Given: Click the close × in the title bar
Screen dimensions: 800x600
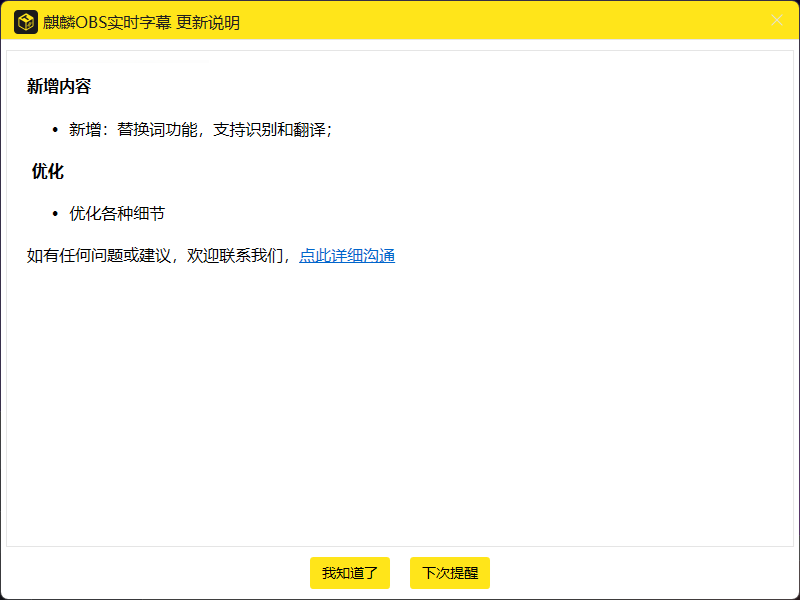Looking at the screenshot, I should coord(777,20).
